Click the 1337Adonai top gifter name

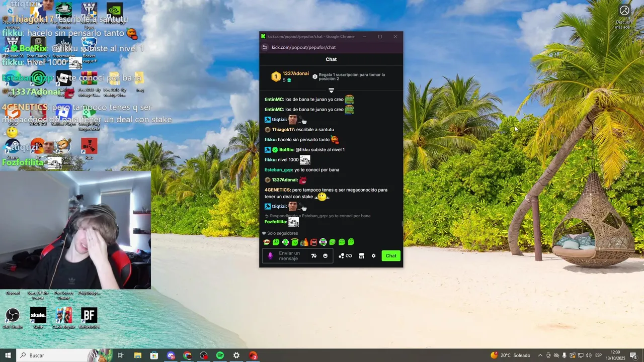295,73
